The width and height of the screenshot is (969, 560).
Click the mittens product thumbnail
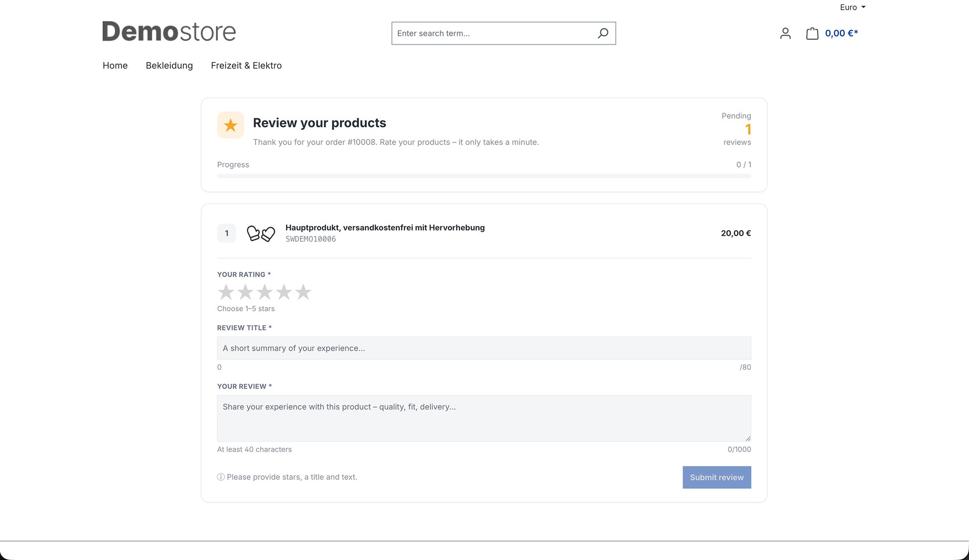(261, 233)
